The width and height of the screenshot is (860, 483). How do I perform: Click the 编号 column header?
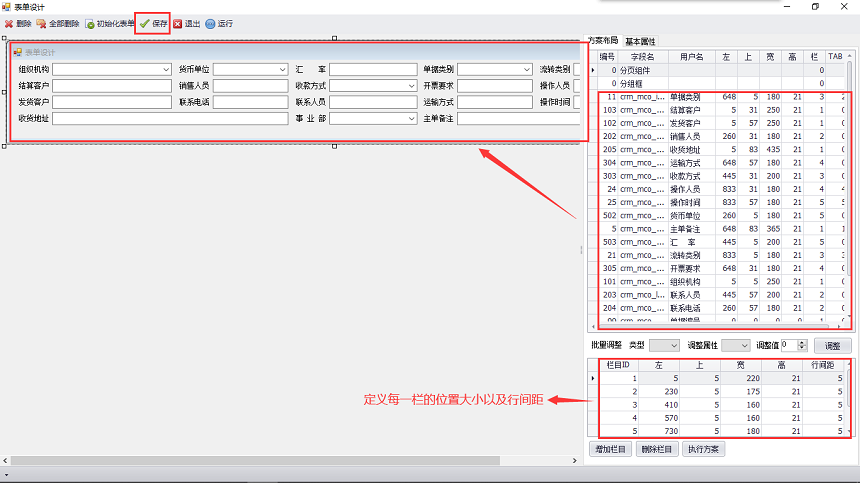(x=607, y=56)
